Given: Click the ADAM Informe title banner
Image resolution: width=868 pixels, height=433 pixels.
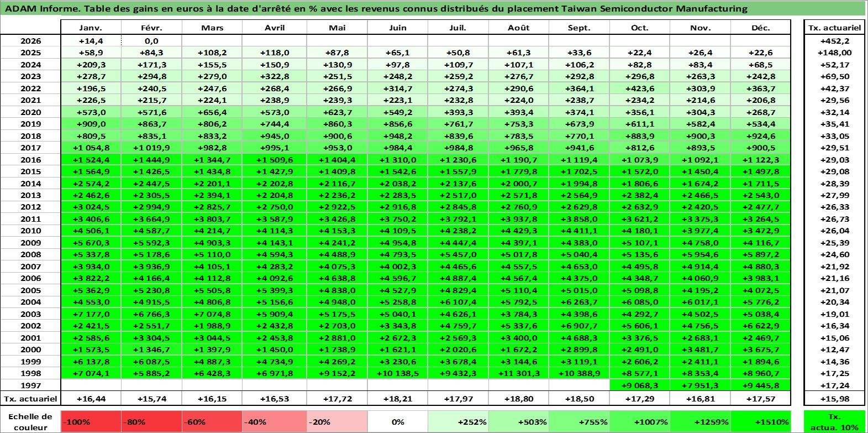Looking at the screenshot, I should tap(433, 8).
